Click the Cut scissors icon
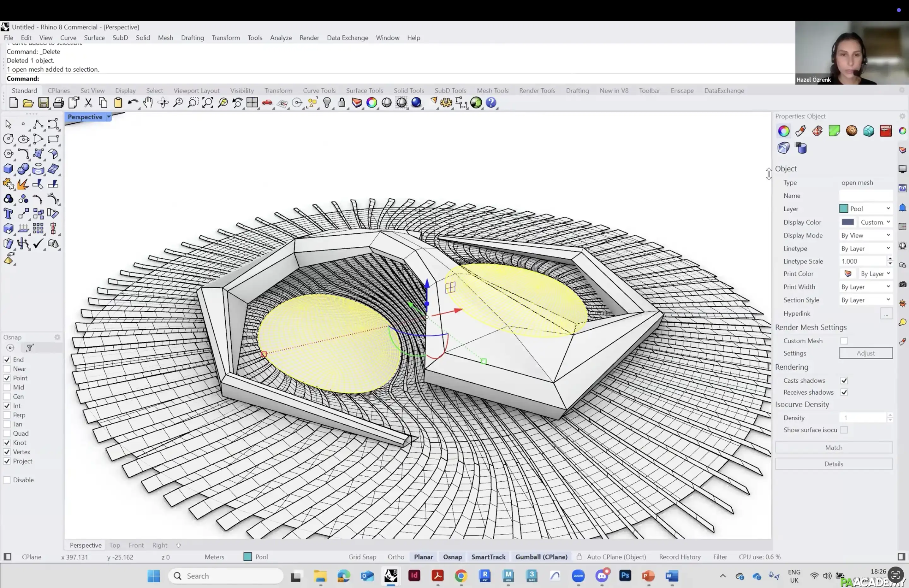The image size is (909, 588). click(x=88, y=103)
